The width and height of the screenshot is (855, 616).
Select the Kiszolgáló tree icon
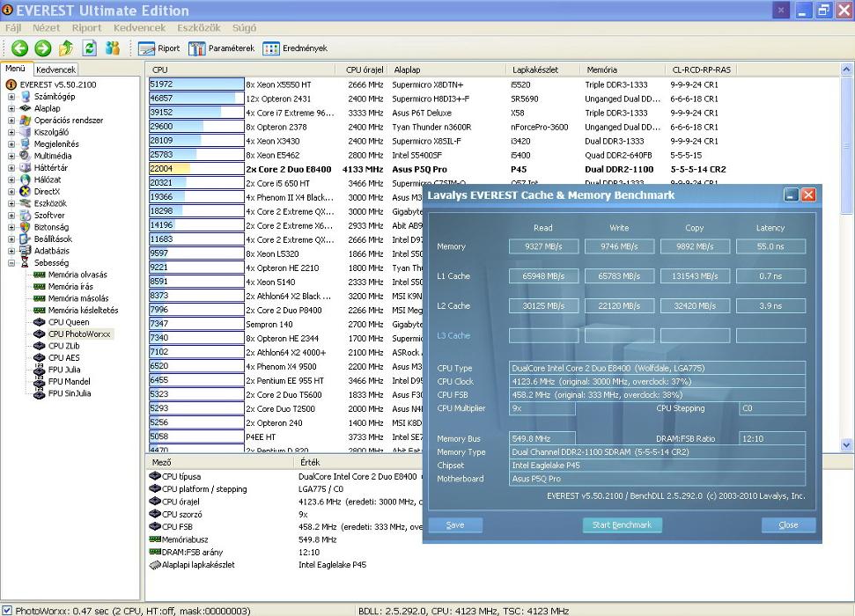click(x=26, y=133)
